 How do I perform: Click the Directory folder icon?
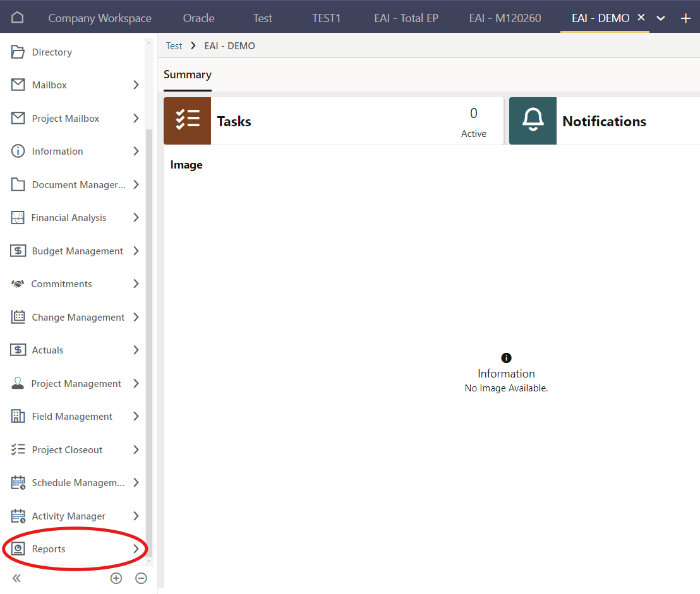[18, 52]
